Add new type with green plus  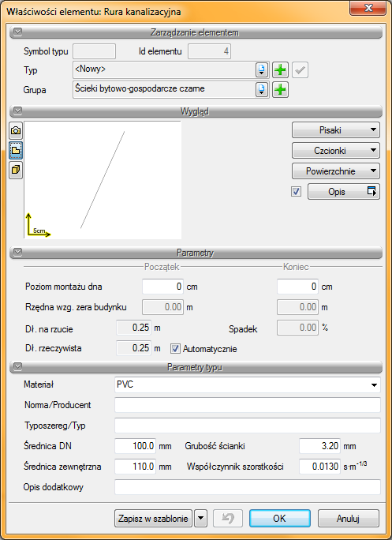[280, 70]
